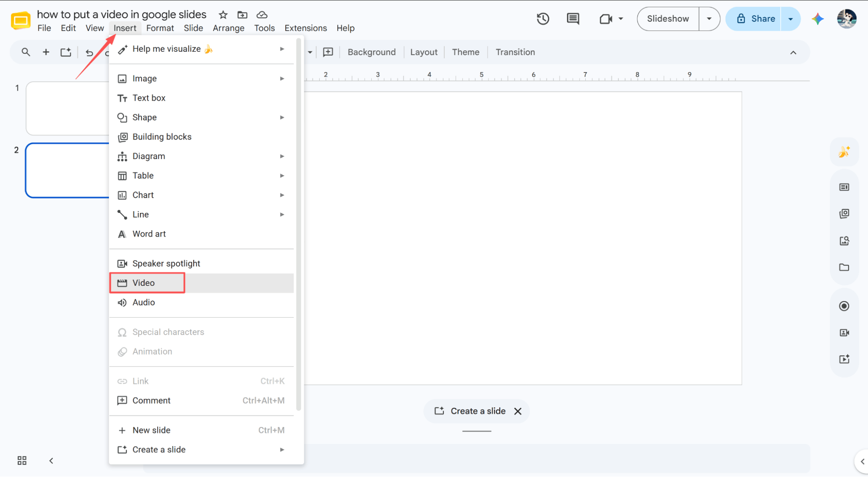
Task: Dismiss the Create a slide chip
Action: click(518, 411)
